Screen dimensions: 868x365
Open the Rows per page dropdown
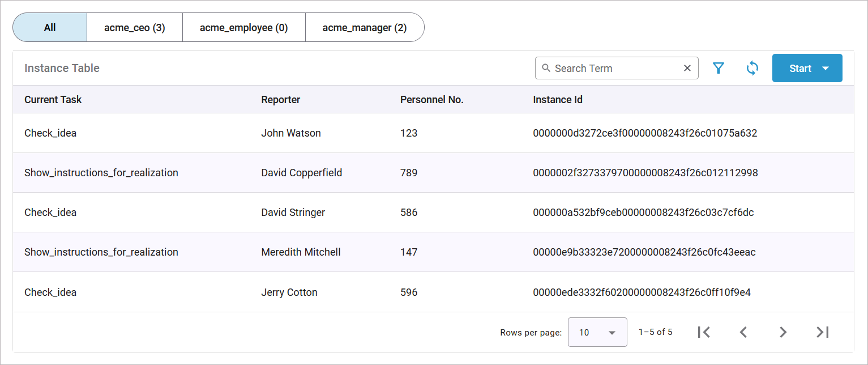(597, 332)
